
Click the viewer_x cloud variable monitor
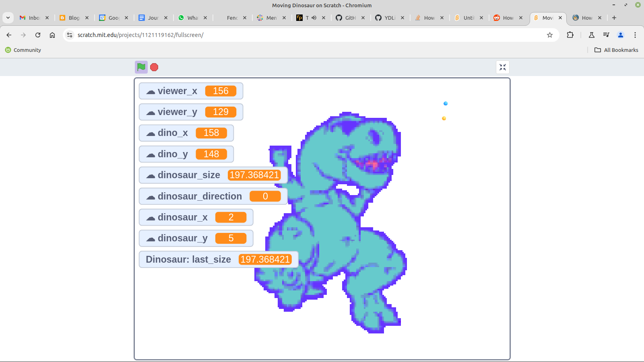191,91
